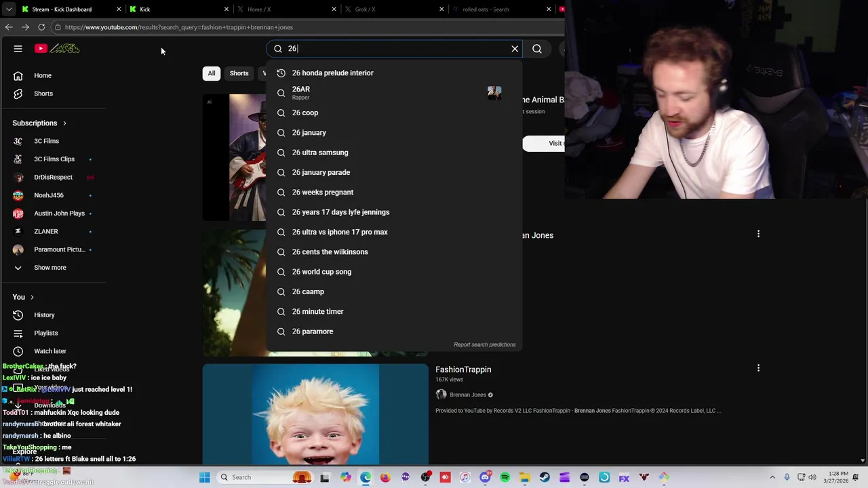Clear the search box with the X
Image resolution: width=868 pixels, height=488 pixels.
pyautogui.click(x=515, y=49)
